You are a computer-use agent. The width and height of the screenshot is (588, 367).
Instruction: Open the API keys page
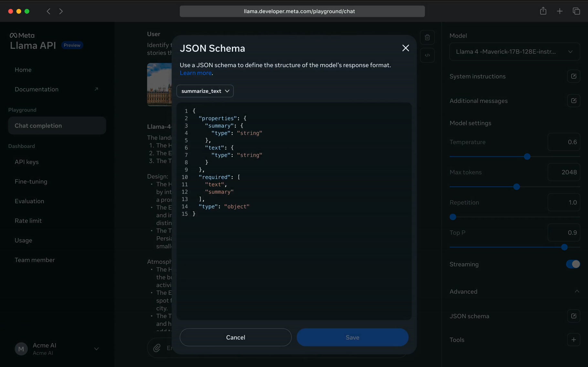click(x=27, y=162)
